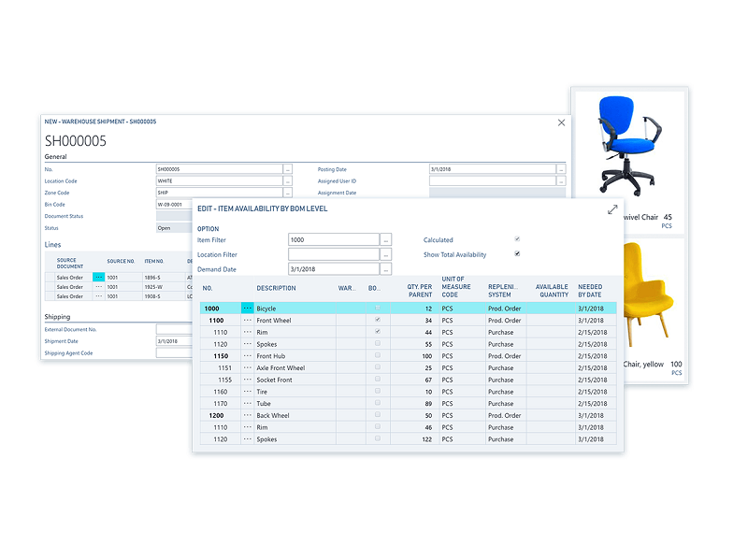Open row options for Spokes, qty 122
This screenshot has width=748, height=560.
[247, 439]
